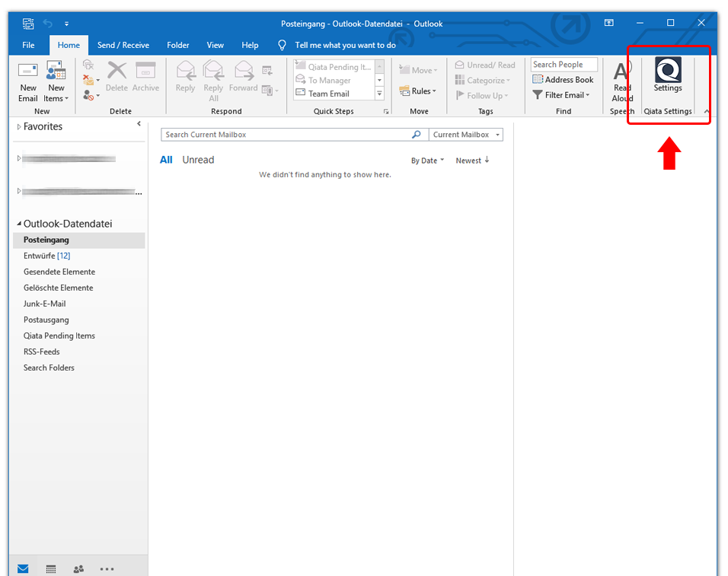Open the Address Book
This screenshot has height=576, width=728.
564,79
